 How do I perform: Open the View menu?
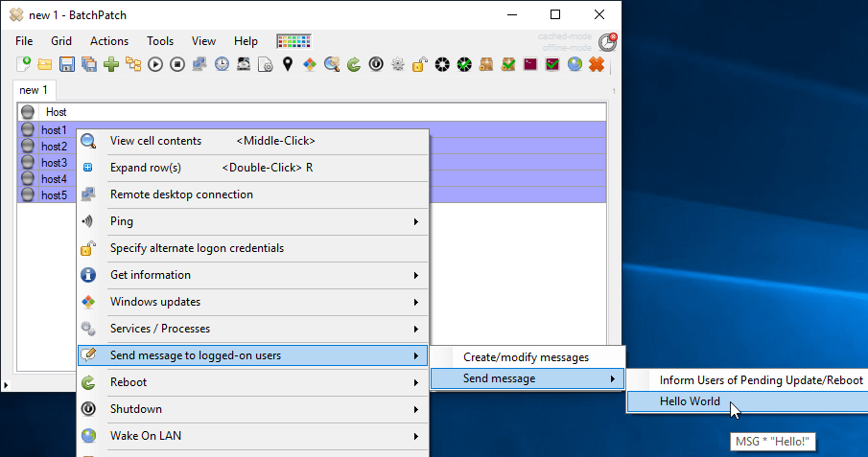point(203,41)
